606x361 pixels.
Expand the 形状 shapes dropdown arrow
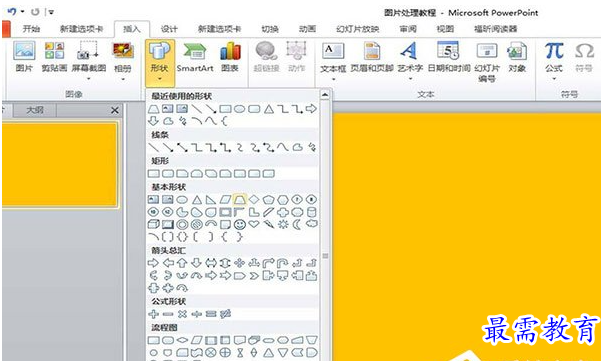click(160, 80)
